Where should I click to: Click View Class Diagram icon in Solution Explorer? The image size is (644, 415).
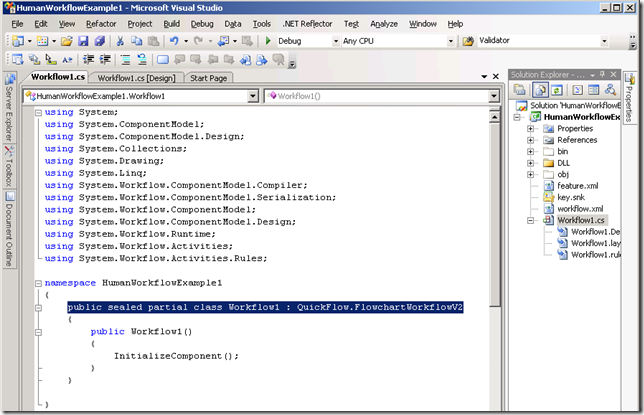[x=610, y=90]
